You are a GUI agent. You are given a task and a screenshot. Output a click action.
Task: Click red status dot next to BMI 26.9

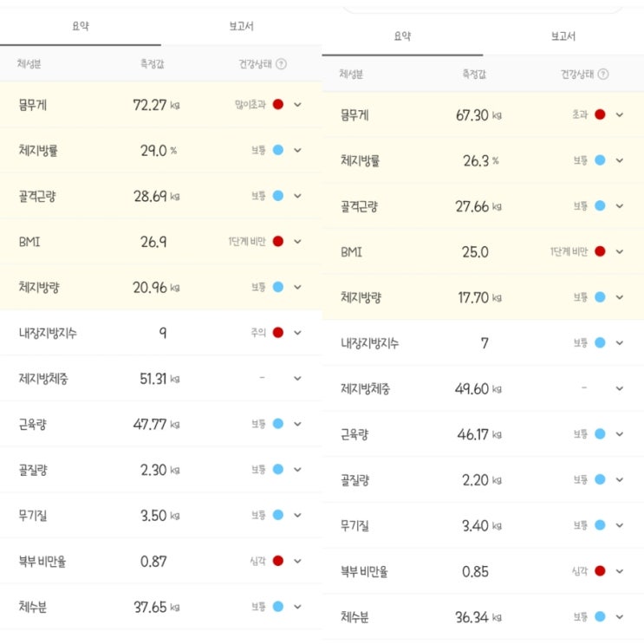click(278, 241)
